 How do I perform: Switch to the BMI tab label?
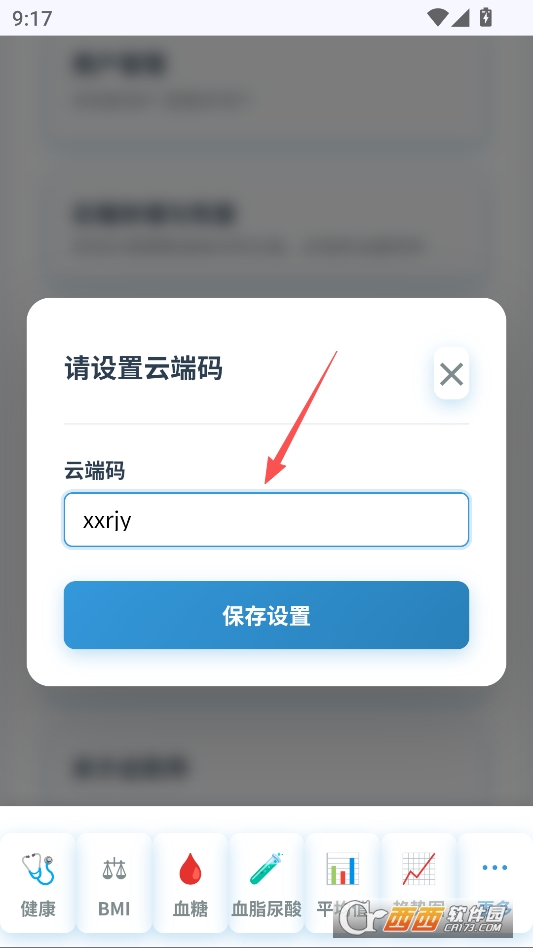[114, 909]
